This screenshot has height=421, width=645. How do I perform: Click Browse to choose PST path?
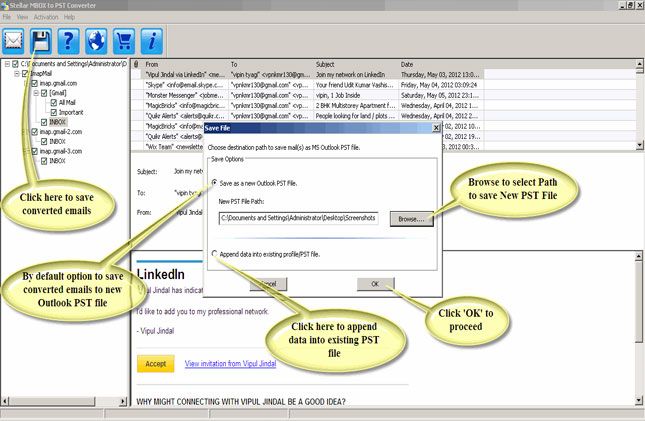pyautogui.click(x=411, y=219)
